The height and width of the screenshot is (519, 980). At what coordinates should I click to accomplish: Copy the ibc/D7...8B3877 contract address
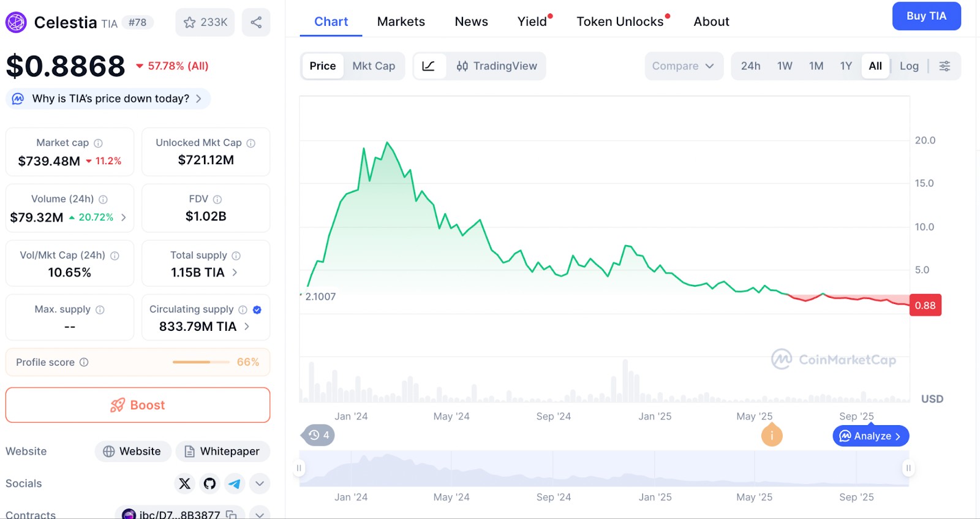coord(231,515)
